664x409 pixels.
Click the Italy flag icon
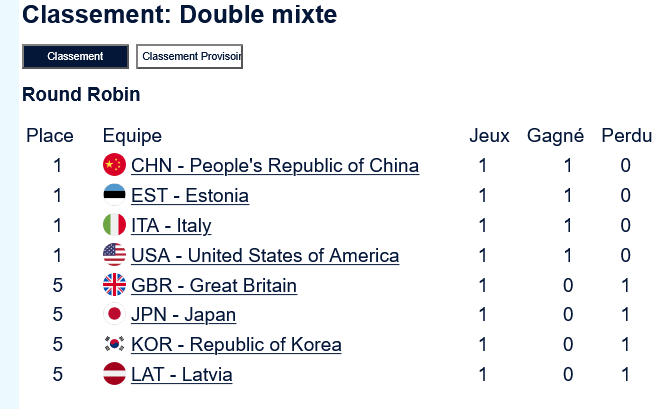(x=114, y=225)
